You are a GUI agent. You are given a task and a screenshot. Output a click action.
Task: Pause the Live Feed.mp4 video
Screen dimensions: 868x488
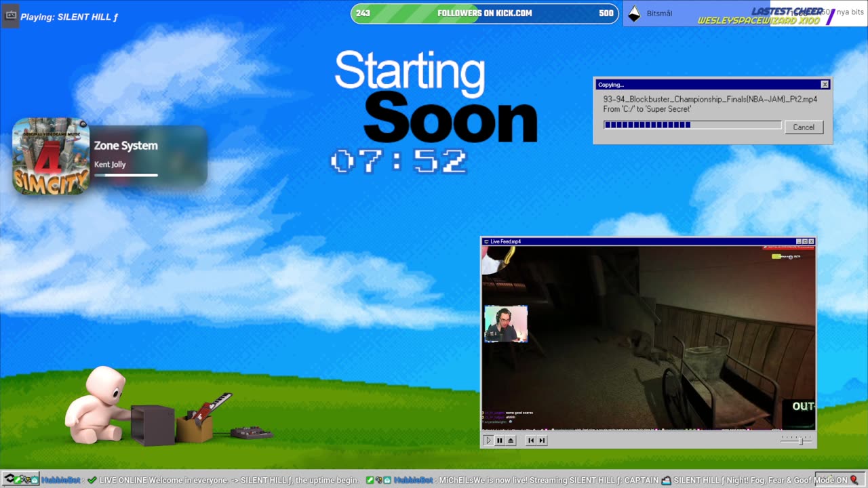tap(499, 441)
